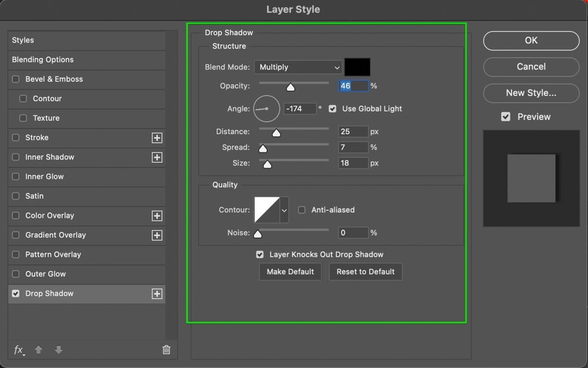This screenshot has height=368, width=588.
Task: Add another Gradient Overlay with plus icon
Action: pos(157,236)
